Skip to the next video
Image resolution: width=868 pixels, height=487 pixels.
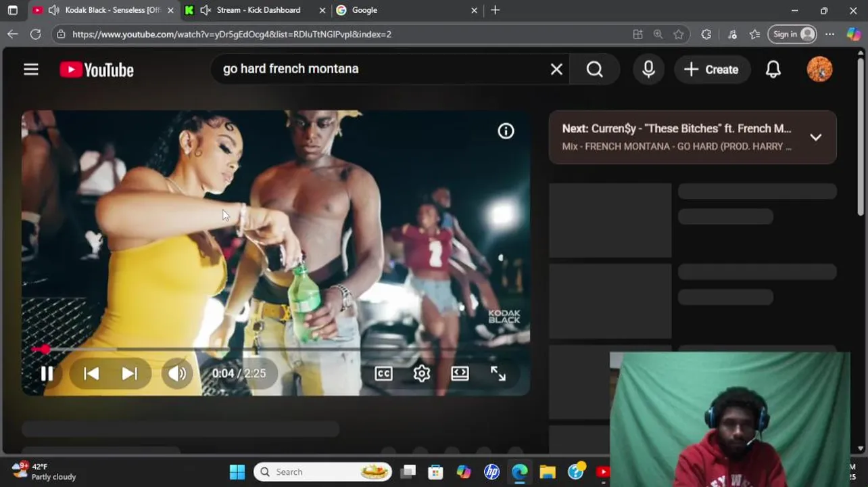pos(129,373)
